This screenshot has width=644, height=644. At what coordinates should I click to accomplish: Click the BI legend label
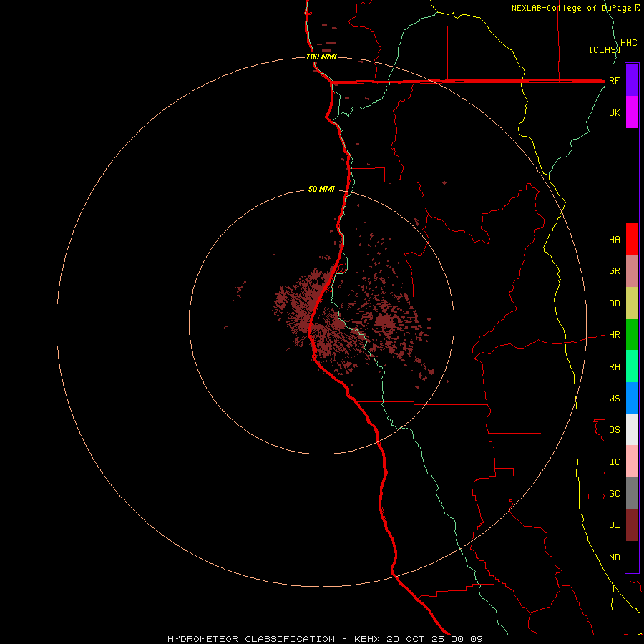click(614, 525)
